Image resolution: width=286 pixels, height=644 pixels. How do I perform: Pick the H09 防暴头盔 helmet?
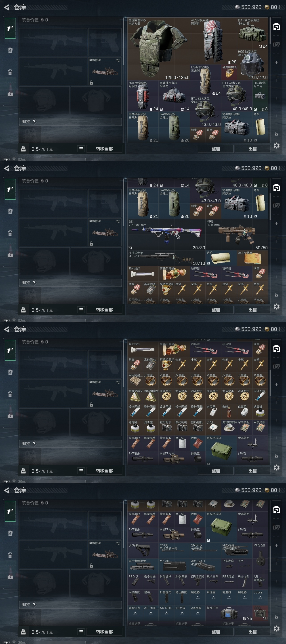pos(252,64)
